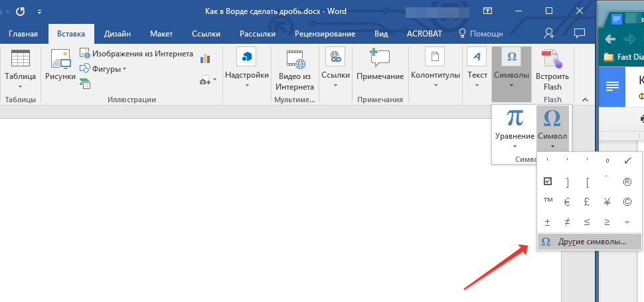644x302 pixels.
Task: Click Изображения из Интернета button
Action: (x=136, y=54)
